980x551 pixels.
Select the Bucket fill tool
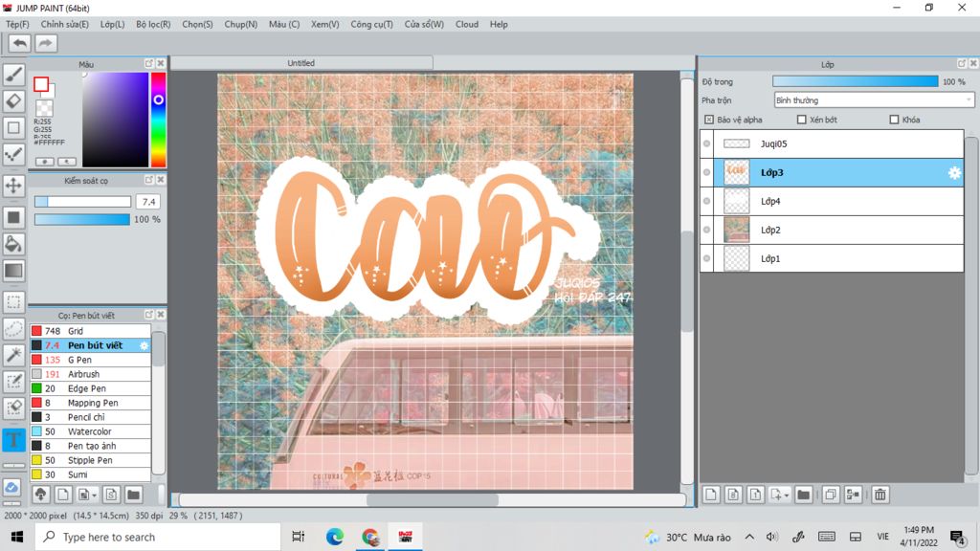[x=13, y=244]
